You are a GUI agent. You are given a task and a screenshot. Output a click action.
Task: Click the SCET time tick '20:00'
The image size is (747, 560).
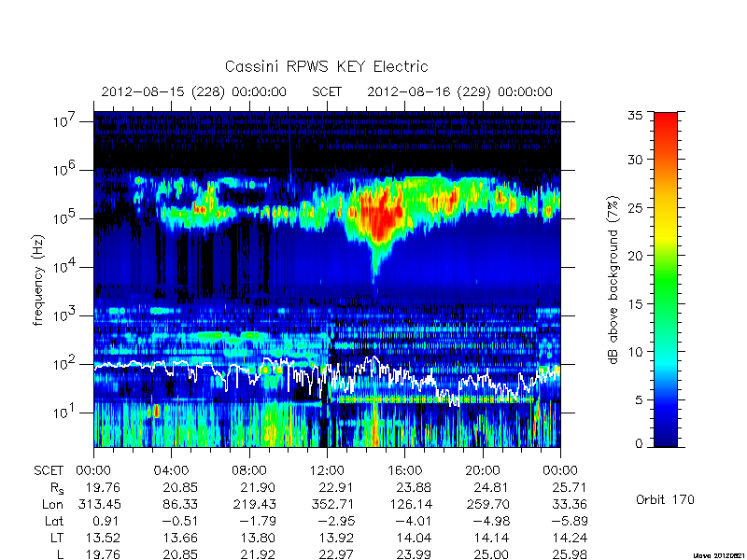point(483,470)
